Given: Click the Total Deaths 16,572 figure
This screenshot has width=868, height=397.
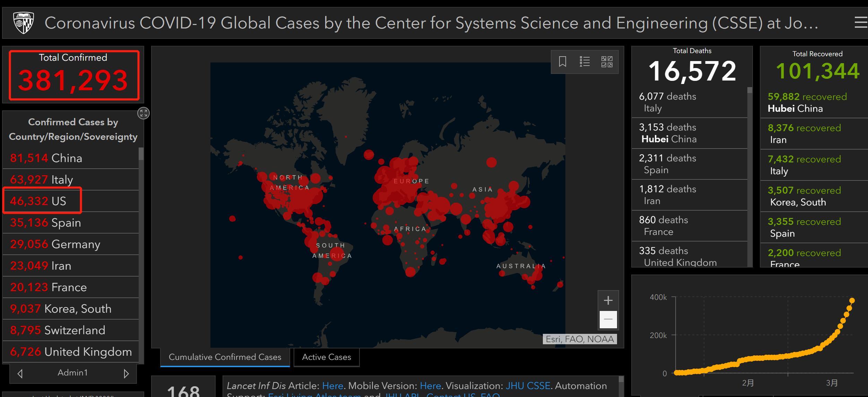Looking at the screenshot, I should pos(692,71).
